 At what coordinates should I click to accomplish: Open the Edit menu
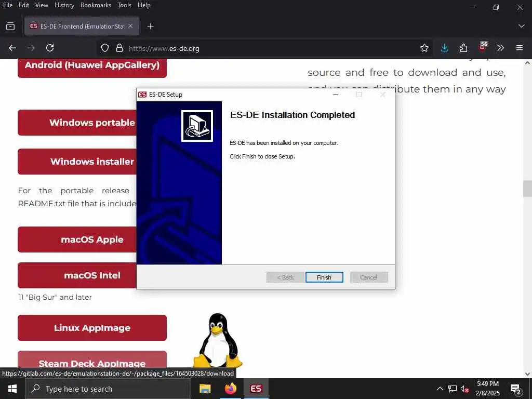[x=23, y=5]
